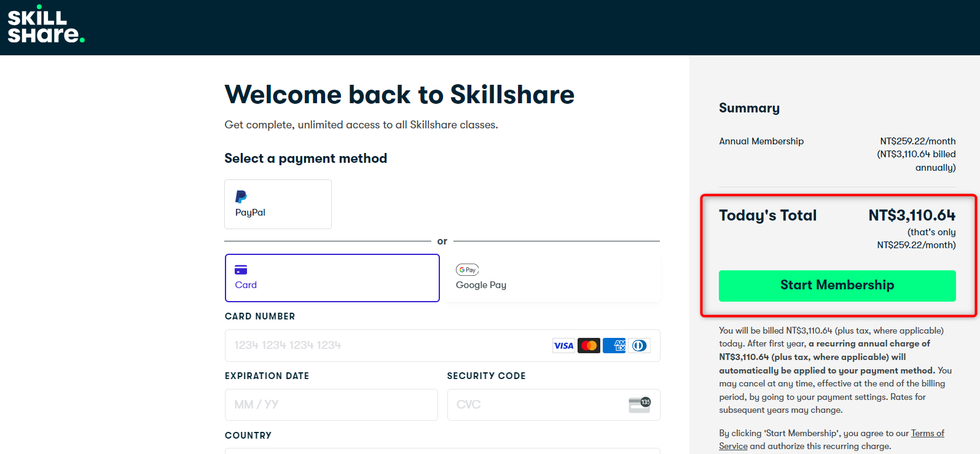Image resolution: width=980 pixels, height=454 pixels.
Task: Select the Card payment tab
Action: [x=332, y=278]
